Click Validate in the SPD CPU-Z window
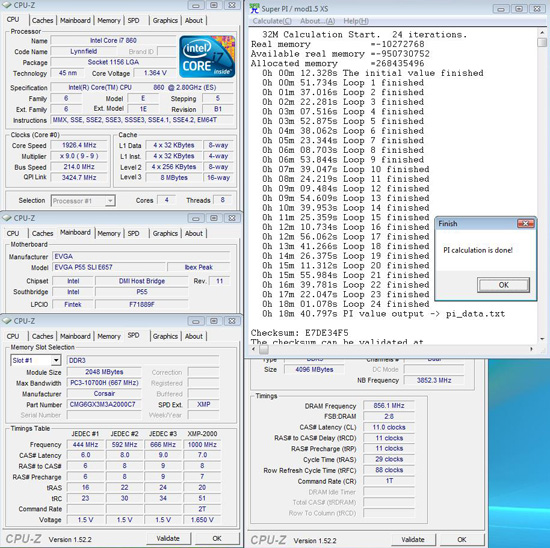The image size is (550, 548). coord(168,539)
